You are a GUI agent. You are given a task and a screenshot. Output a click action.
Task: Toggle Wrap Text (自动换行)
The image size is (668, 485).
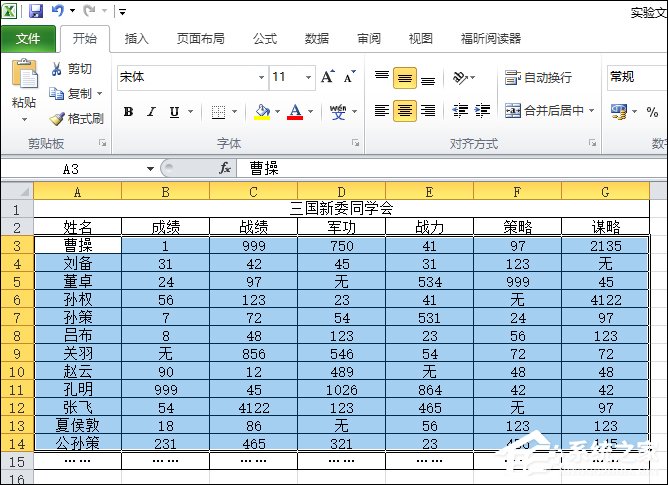(513, 77)
